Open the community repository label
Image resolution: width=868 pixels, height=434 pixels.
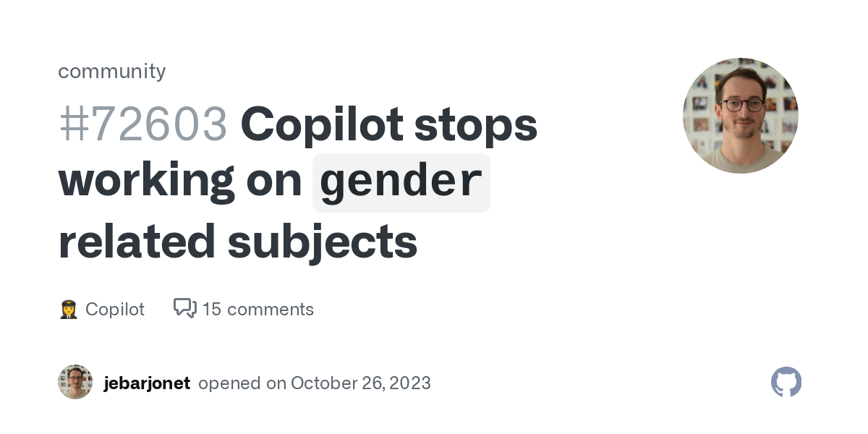(x=112, y=71)
